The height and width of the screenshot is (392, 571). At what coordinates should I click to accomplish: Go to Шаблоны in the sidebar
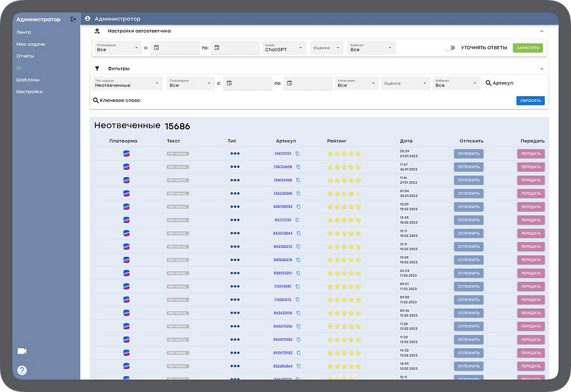[x=28, y=80]
